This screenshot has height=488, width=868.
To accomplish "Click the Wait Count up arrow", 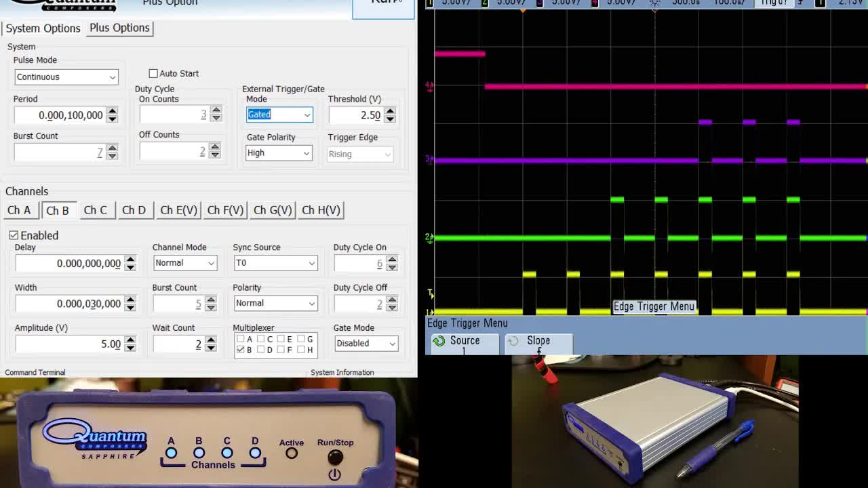I will [211, 340].
